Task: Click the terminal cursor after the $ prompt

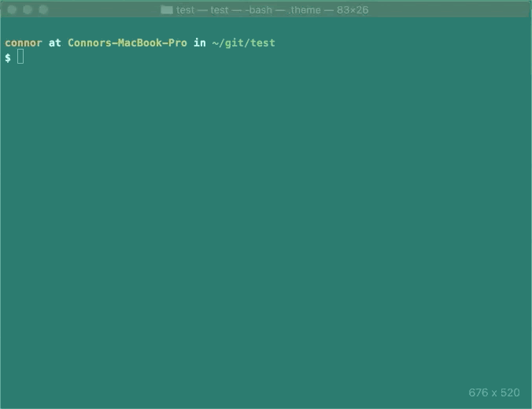Action: 20,57
